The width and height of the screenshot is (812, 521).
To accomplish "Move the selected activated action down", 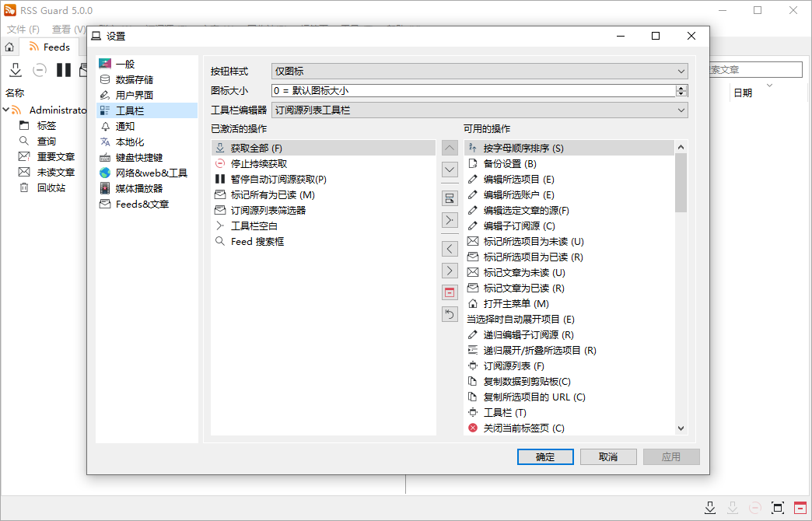I will (x=450, y=169).
